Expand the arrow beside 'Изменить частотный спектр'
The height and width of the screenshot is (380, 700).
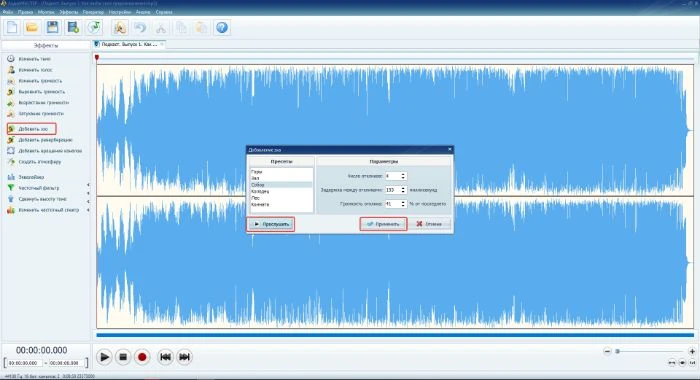tap(88, 210)
